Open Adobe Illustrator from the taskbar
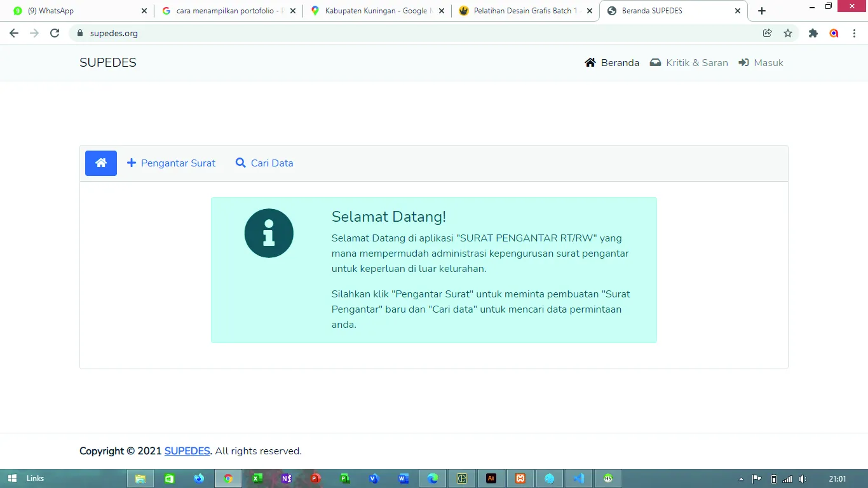 pos(491,478)
